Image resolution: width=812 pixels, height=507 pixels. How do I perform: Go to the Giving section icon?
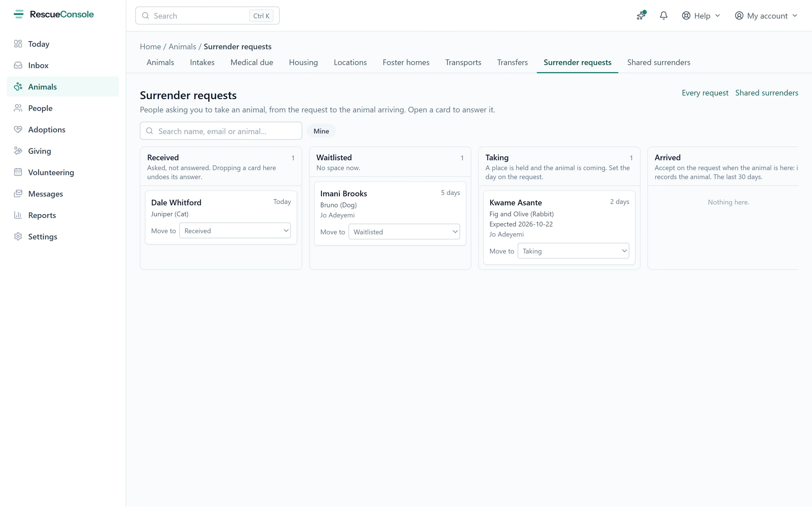18,151
